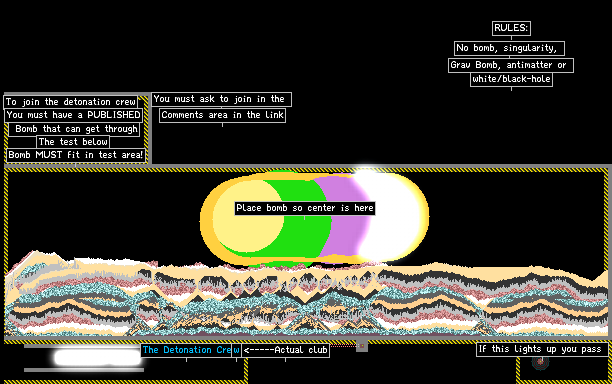Viewport: 612px width, 384px height.
Task: Click the "If this lights up you pass" sign
Action: point(542,349)
